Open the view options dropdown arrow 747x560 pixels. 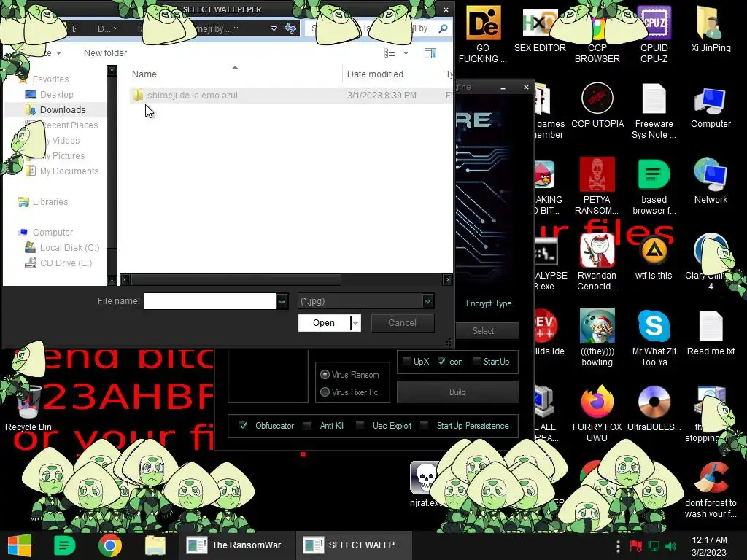pos(406,52)
